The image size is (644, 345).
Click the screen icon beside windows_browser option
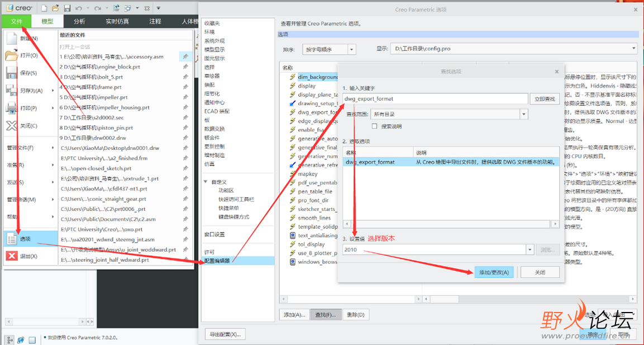293,262
